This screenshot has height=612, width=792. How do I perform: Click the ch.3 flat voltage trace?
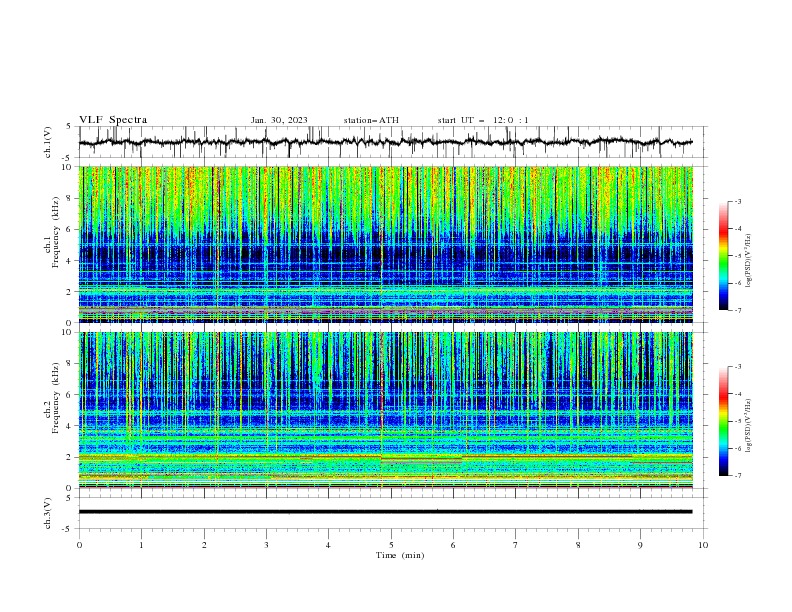(386, 512)
